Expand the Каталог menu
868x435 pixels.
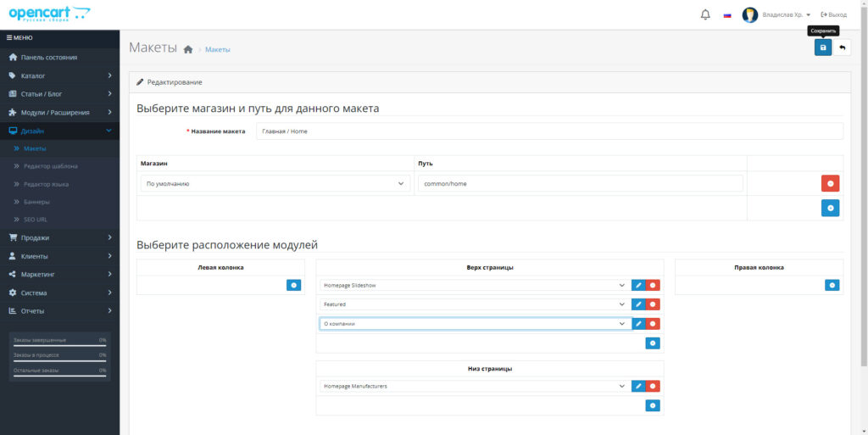(60, 75)
